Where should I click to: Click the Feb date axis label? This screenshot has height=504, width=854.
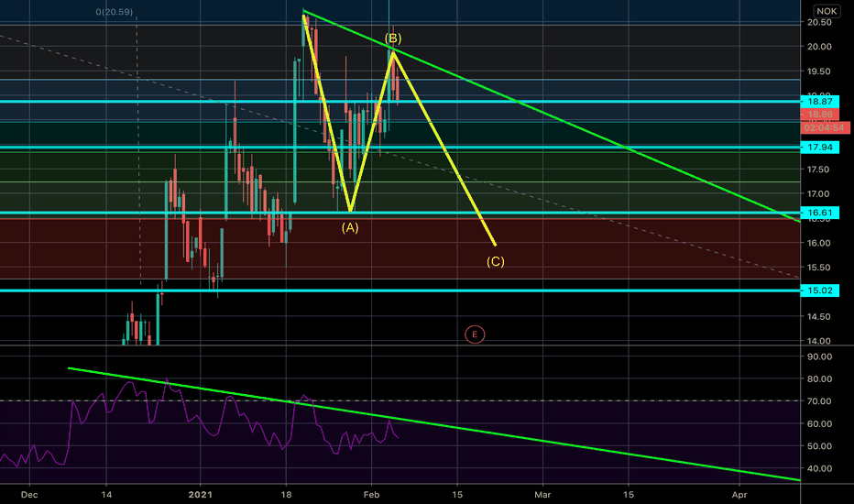tap(371, 495)
